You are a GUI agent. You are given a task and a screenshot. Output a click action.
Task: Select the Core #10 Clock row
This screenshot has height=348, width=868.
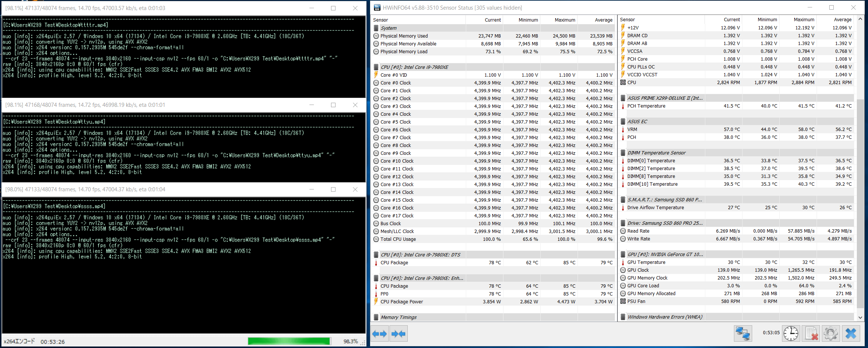[x=493, y=161]
